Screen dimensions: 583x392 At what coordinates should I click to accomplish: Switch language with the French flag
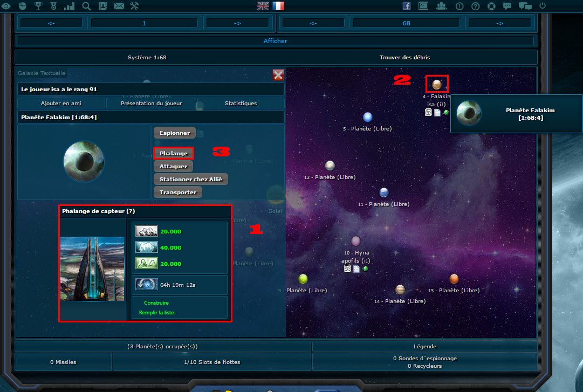278,6
